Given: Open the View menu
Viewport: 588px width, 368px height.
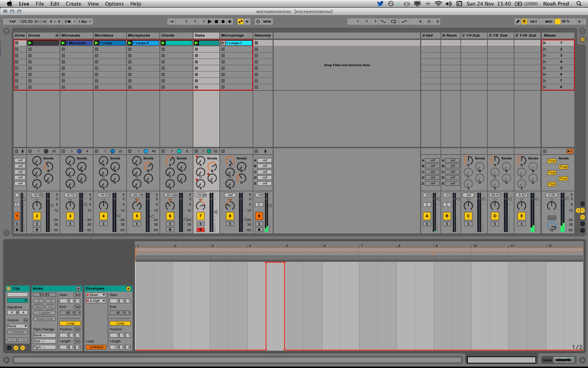Looking at the screenshot, I should click(x=93, y=4).
